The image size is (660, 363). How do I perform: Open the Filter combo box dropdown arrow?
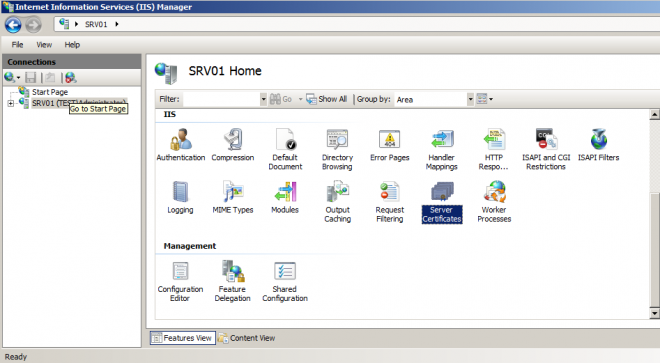[x=263, y=99]
